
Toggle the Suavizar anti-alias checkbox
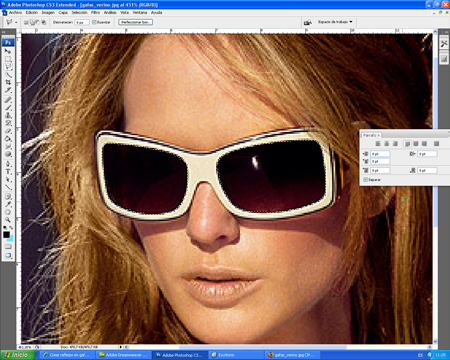click(x=94, y=22)
